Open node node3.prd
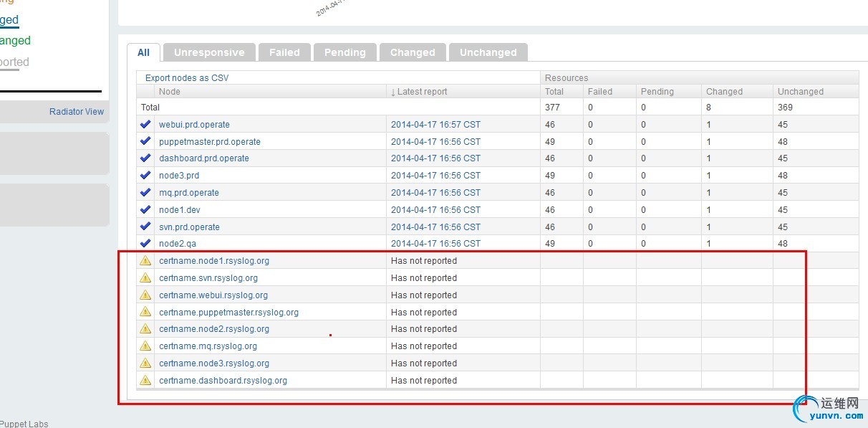 click(x=179, y=176)
